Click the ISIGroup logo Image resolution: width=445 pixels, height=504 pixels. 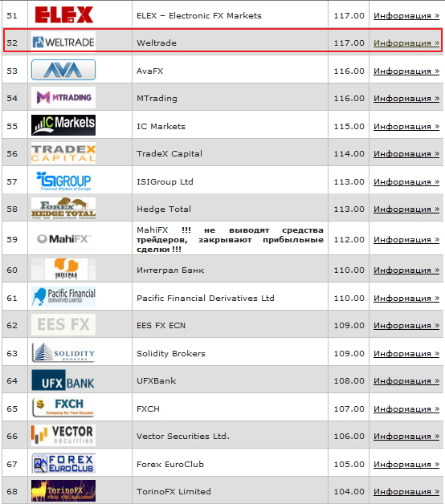tap(63, 181)
